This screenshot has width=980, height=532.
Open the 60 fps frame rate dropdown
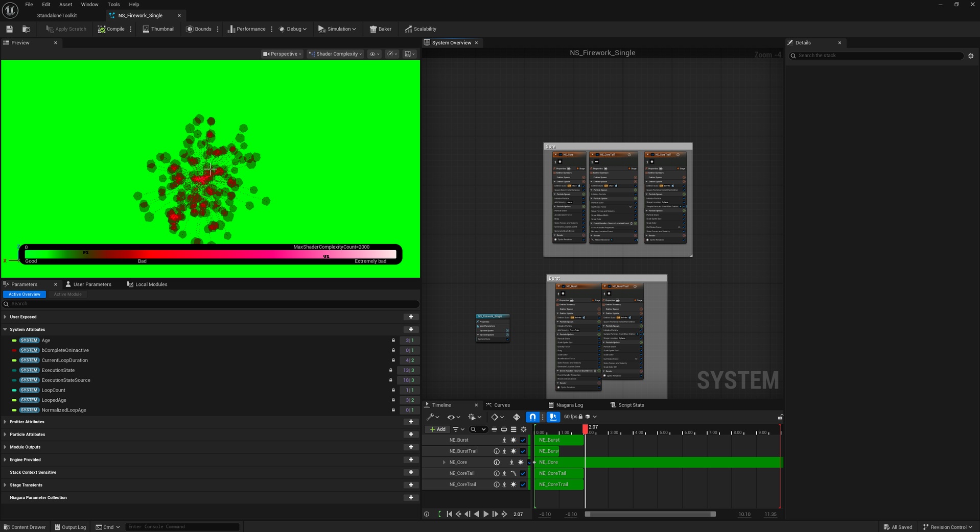pyautogui.click(x=580, y=417)
